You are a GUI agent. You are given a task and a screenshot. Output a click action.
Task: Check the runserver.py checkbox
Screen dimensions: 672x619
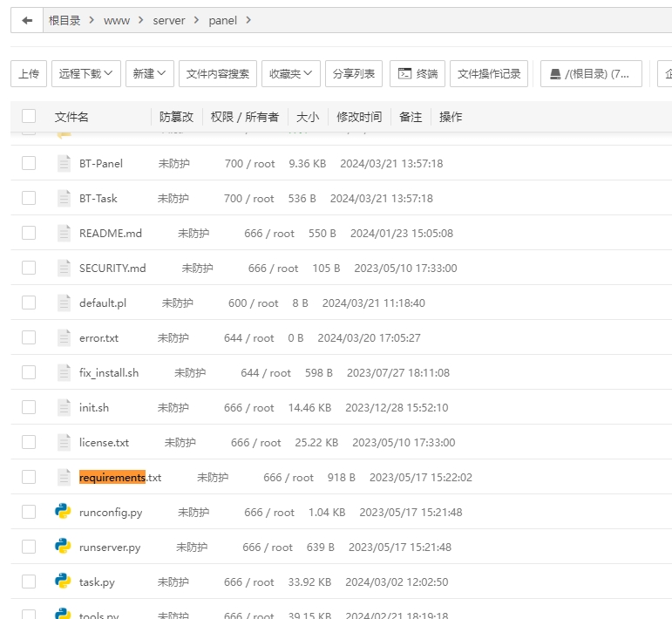point(29,547)
